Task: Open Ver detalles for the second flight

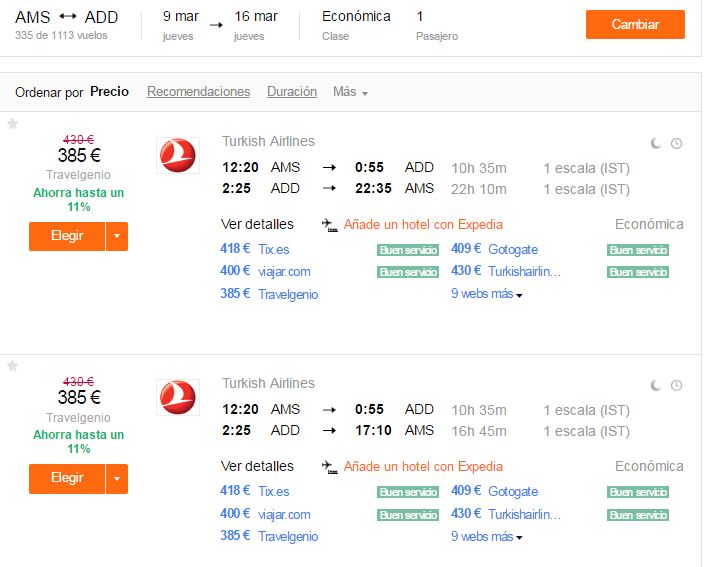Action: pyautogui.click(x=257, y=466)
